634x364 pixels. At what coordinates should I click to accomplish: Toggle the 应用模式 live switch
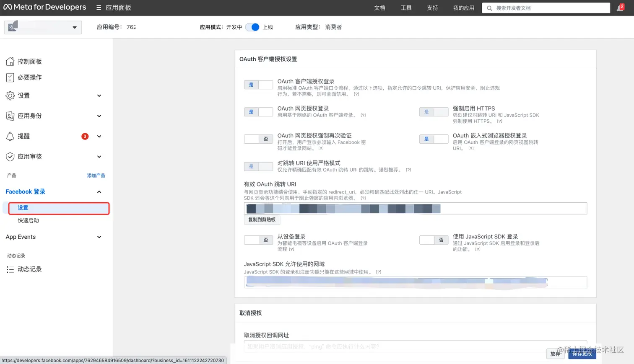click(252, 27)
